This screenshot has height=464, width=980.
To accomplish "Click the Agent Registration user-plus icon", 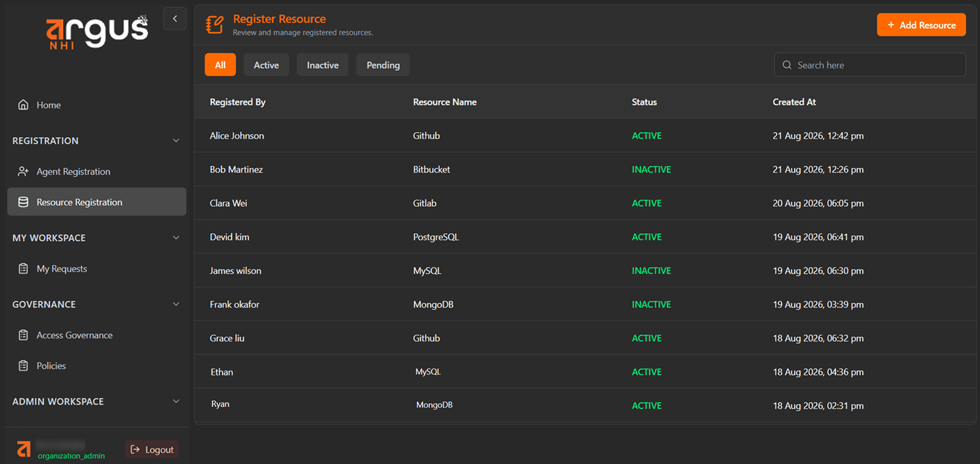I will tap(23, 171).
